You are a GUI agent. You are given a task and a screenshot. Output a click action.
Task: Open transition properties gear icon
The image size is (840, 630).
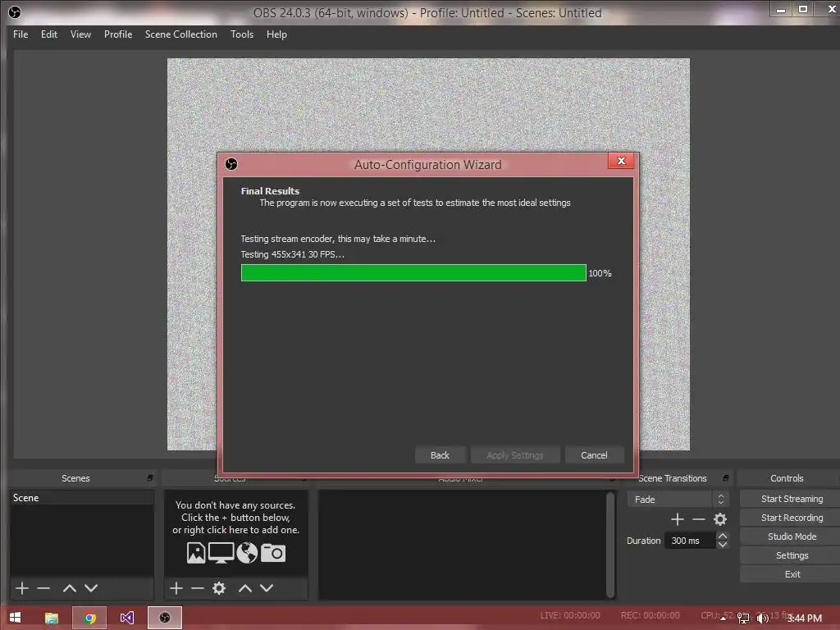[x=720, y=519]
